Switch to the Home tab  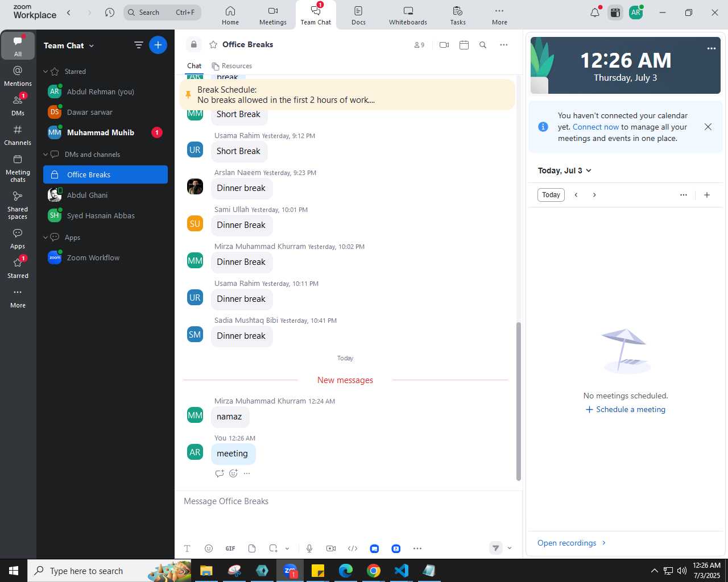click(x=230, y=15)
